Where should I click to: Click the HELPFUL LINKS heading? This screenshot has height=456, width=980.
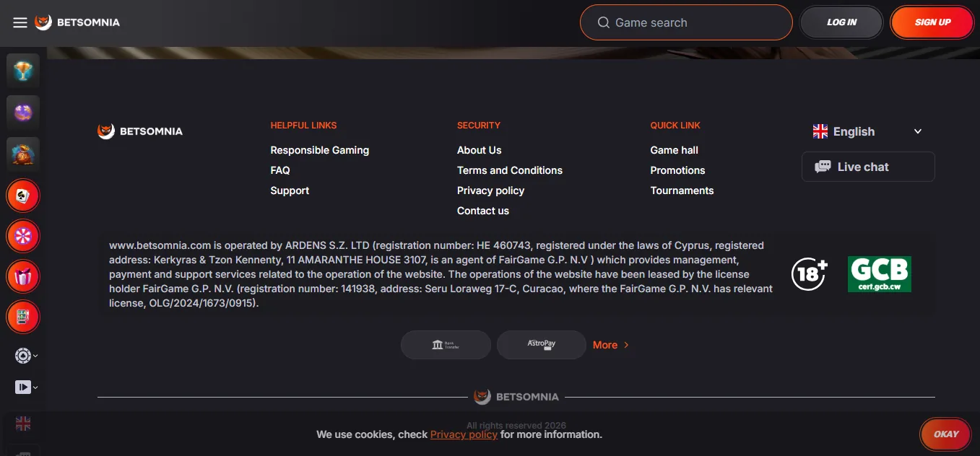(303, 126)
